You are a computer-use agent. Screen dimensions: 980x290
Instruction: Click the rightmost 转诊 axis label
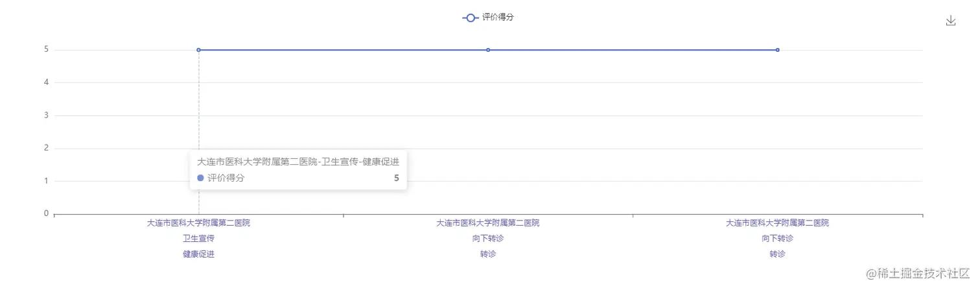(777, 254)
